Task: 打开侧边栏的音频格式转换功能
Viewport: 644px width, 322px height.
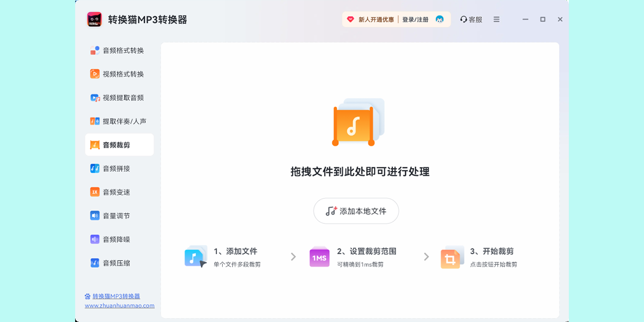Action: [x=114, y=50]
